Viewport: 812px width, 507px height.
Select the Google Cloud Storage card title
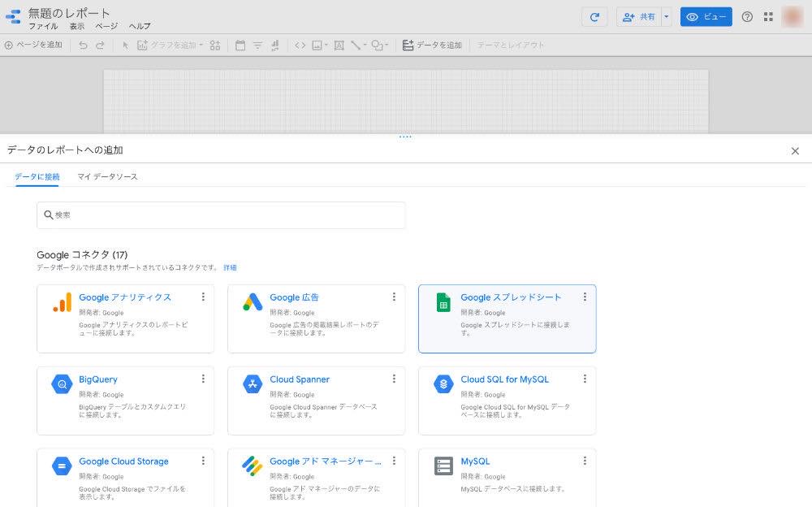coord(123,461)
